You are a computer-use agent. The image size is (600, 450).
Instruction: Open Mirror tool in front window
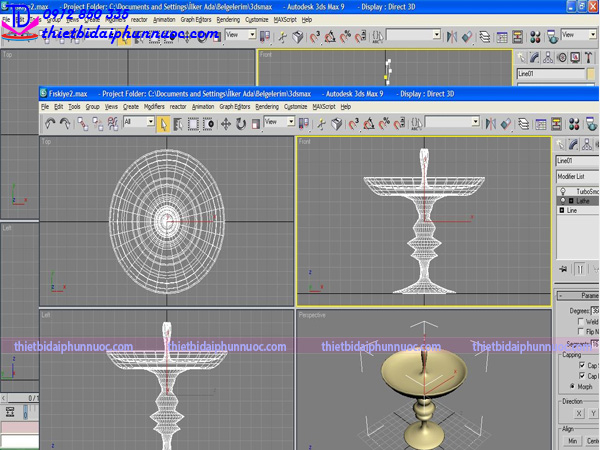tap(491, 124)
